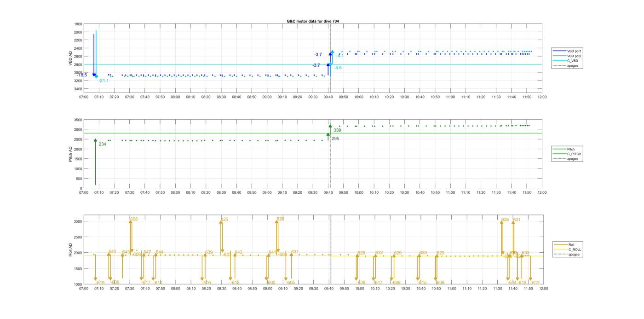Click the 'Roll AD' y-axis label
644x319 pixels.
pos(71,249)
